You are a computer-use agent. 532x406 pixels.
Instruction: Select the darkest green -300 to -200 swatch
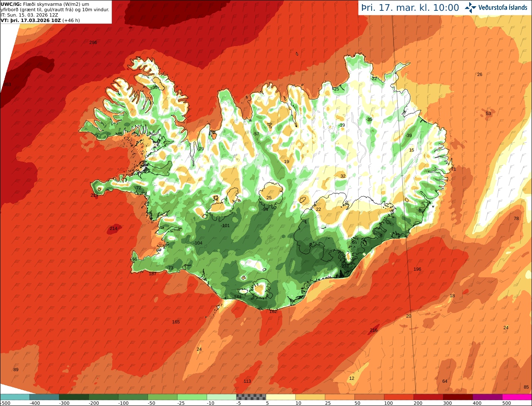[74, 397]
